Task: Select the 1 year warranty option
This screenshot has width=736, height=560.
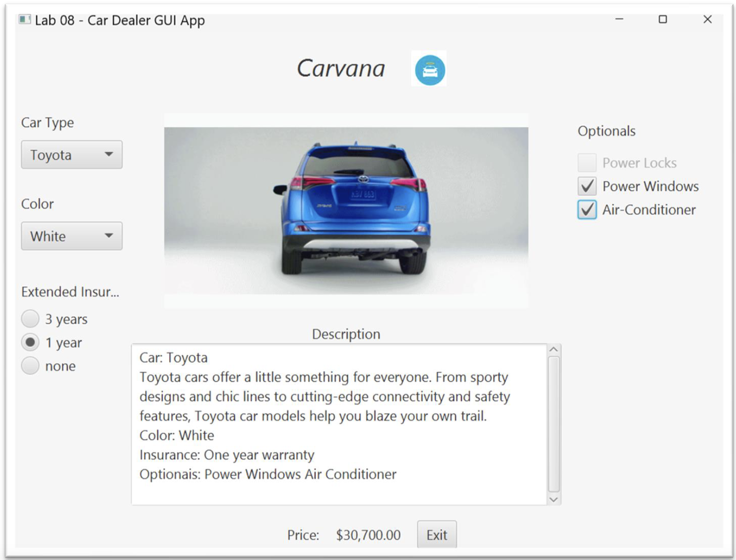Action: [30, 342]
